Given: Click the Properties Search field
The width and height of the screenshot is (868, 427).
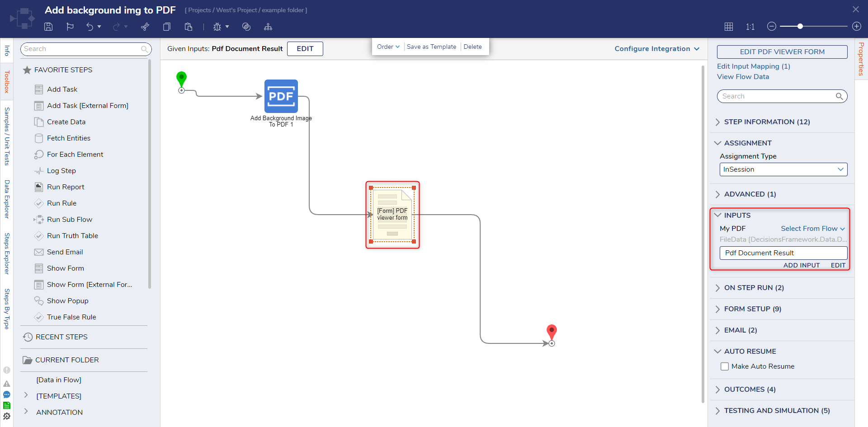Looking at the screenshot, I should (x=782, y=96).
